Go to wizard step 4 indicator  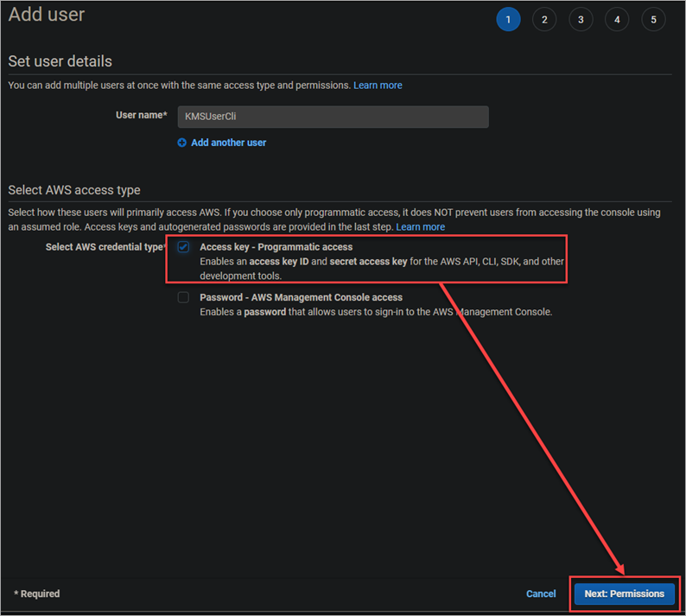click(x=617, y=20)
